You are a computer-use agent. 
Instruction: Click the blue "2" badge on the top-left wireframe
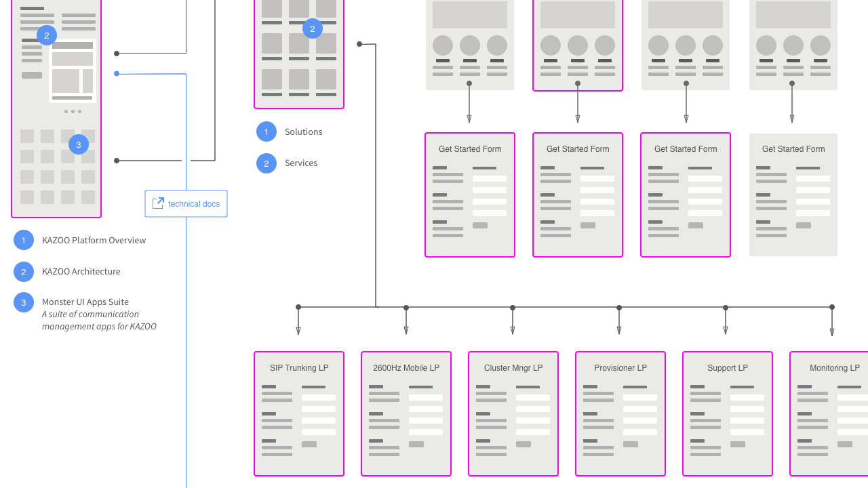tap(46, 35)
